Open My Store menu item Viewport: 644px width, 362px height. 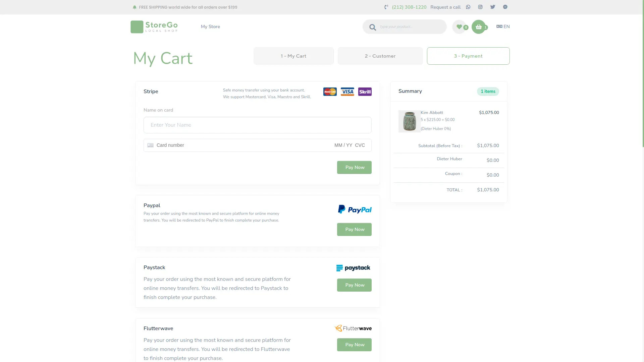click(210, 26)
